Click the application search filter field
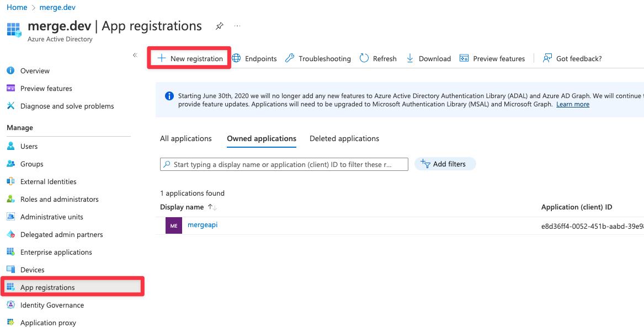The width and height of the screenshot is (644, 328). point(284,164)
